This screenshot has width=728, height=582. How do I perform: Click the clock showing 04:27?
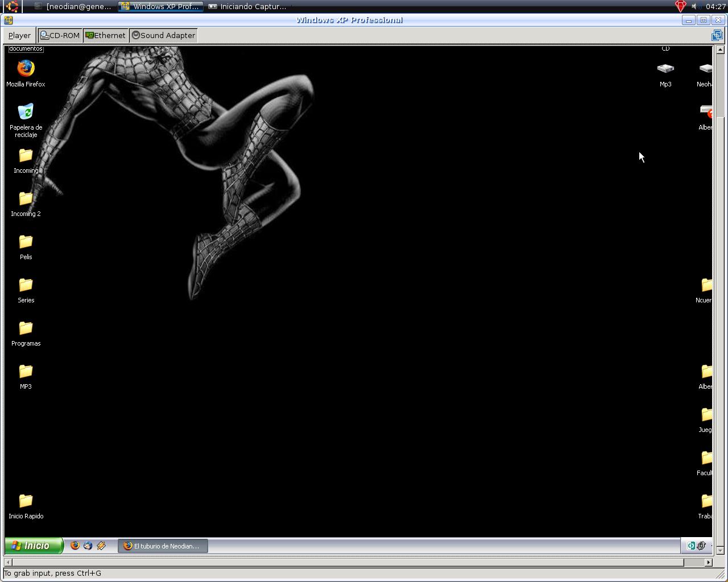715,6
